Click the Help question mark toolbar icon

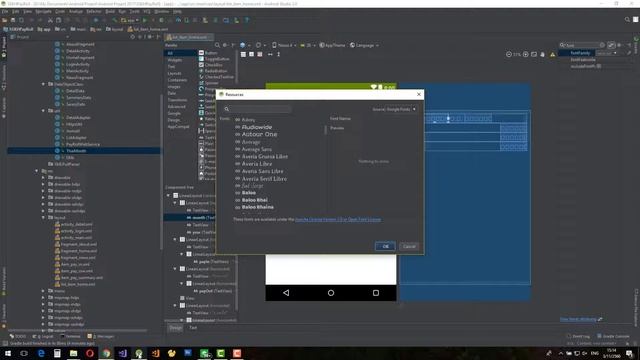coord(247,20)
